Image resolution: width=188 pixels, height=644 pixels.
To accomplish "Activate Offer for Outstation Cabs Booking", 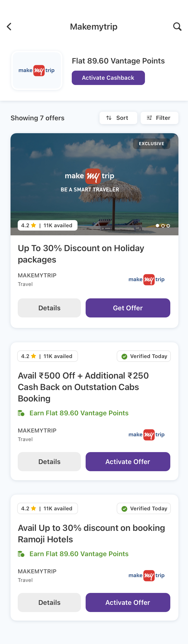I will (x=127, y=462).
